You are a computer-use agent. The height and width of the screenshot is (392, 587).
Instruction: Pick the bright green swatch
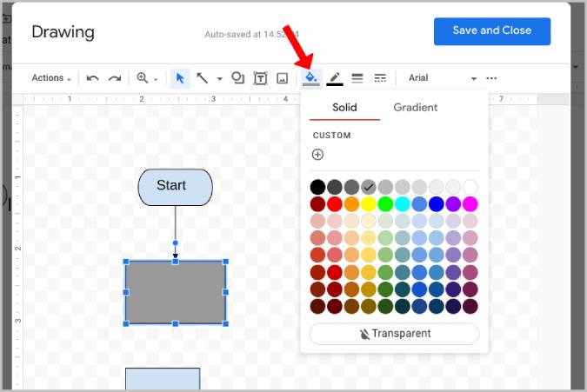[385, 204]
